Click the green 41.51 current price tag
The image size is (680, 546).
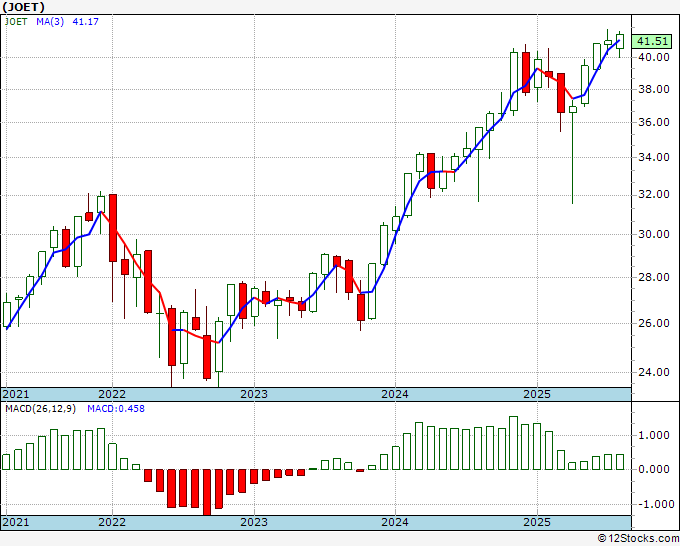(x=652, y=42)
